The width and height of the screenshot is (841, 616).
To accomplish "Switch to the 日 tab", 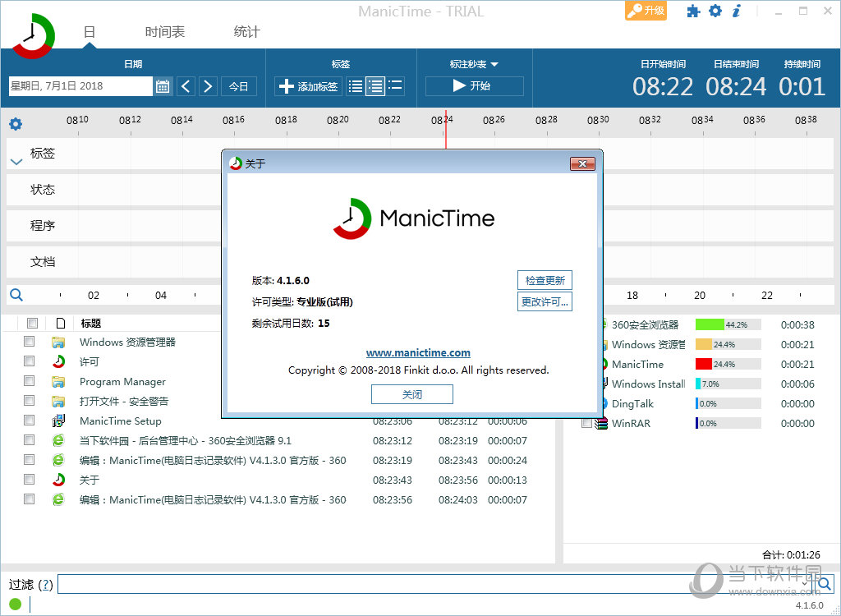I will click(89, 32).
